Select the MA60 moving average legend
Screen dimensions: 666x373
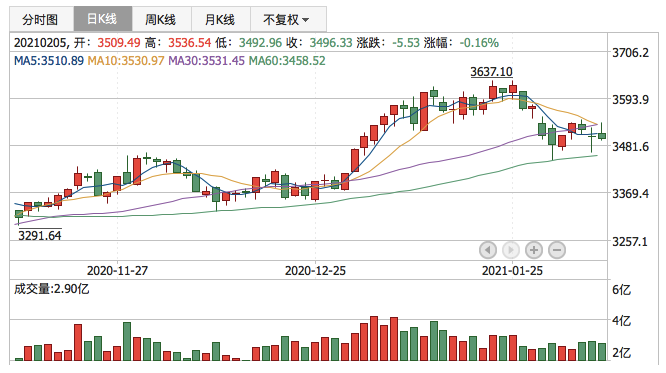point(287,61)
